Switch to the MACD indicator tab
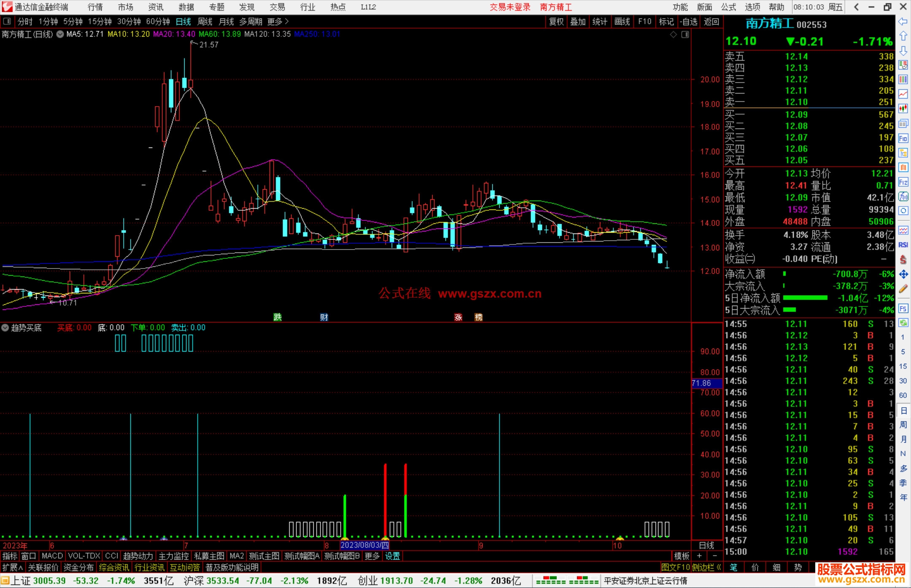This screenshot has width=911, height=588. [x=52, y=556]
